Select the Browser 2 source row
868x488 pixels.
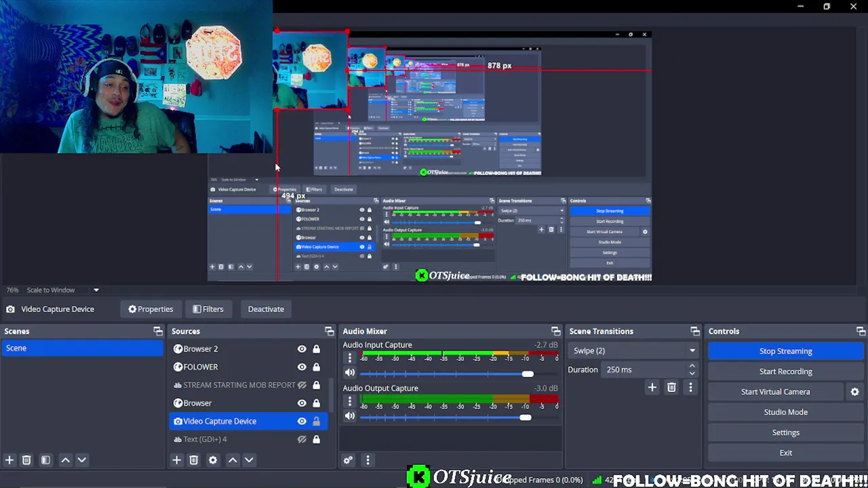tap(248, 349)
